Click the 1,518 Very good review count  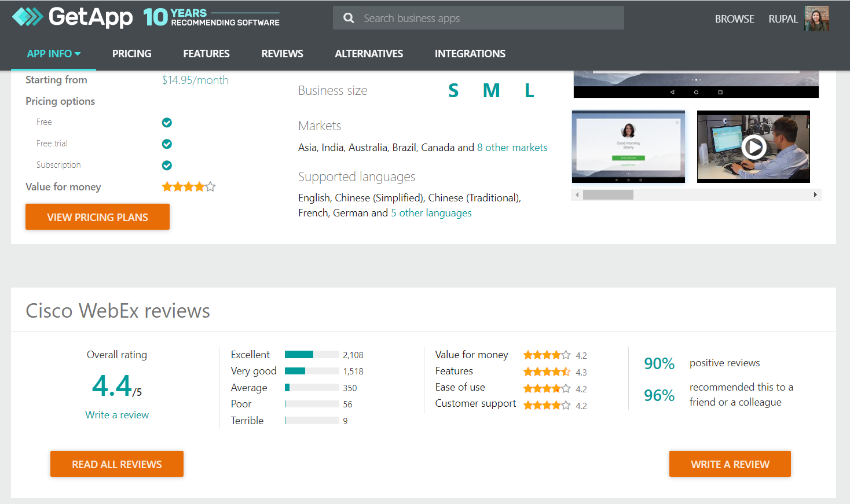353,371
